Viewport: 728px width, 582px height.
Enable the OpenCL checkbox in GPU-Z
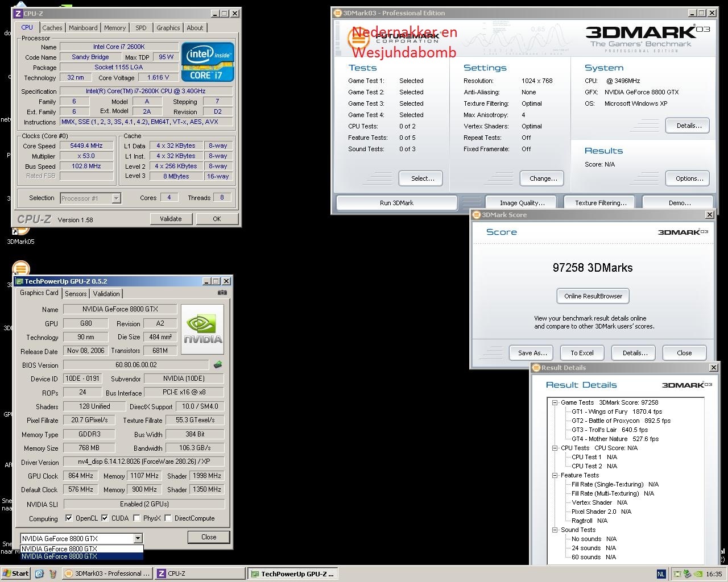click(69, 518)
